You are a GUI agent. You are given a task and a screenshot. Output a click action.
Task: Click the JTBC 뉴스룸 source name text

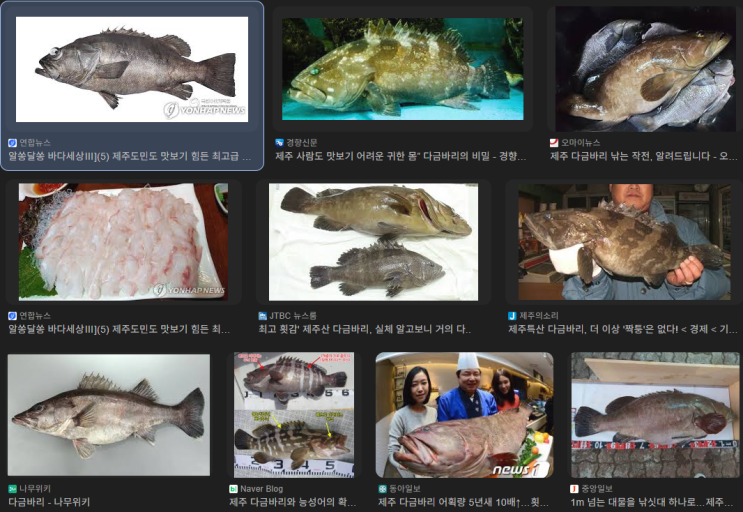pos(293,315)
